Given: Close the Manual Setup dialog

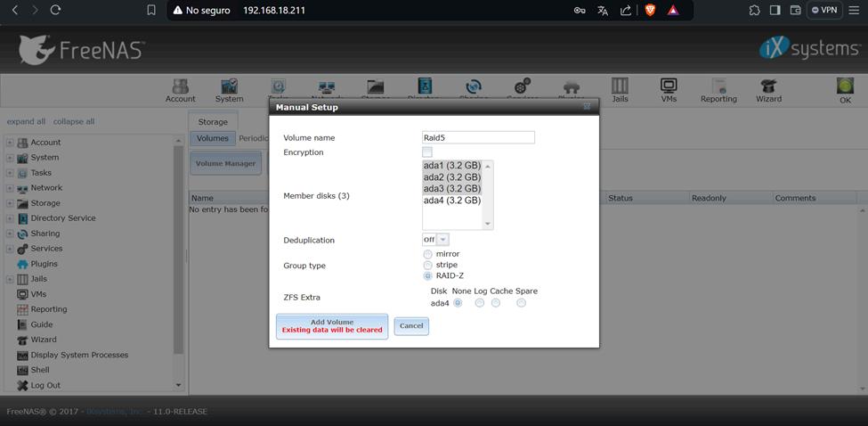Looking at the screenshot, I should (587, 107).
